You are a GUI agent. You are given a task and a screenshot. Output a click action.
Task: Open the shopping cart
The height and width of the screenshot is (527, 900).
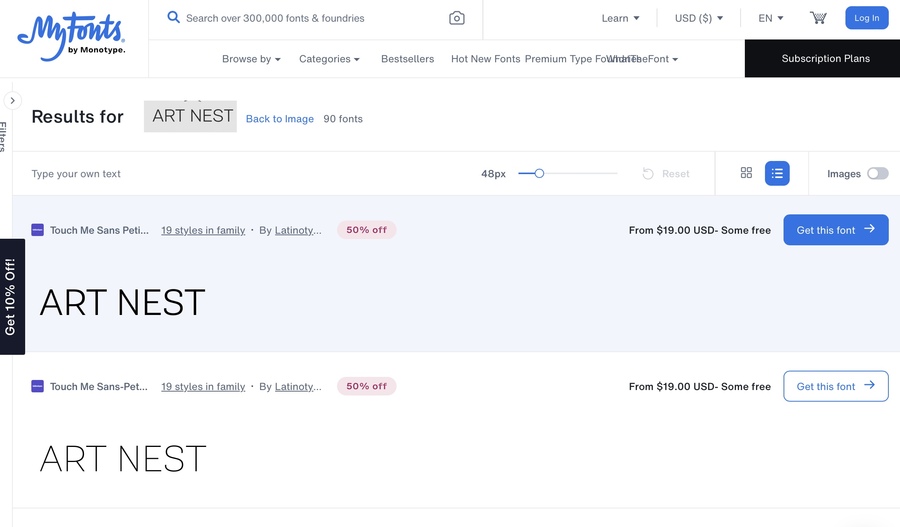818,18
